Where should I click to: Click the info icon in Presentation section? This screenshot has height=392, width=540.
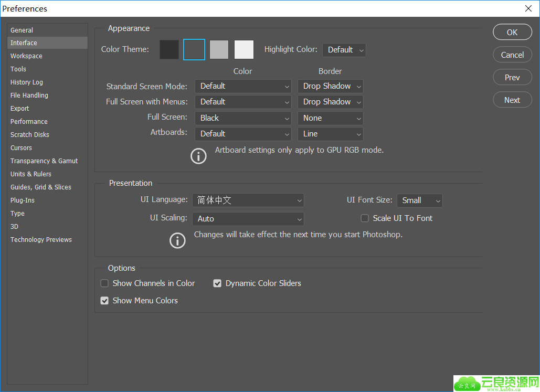pos(177,240)
